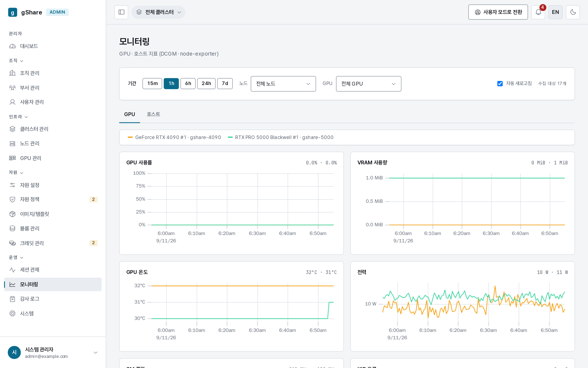
Task: Open 세션 관제 menu label
Action: (x=30, y=270)
